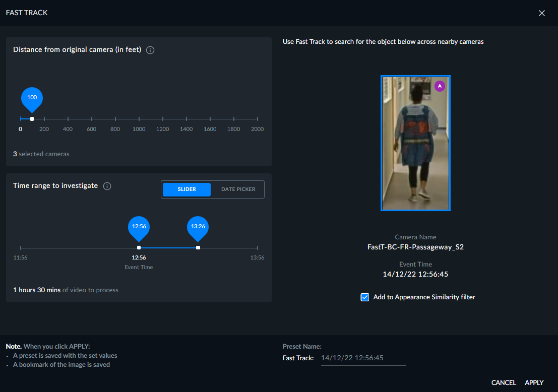
Task: Click the Fast Track preset name field
Action: [363, 358]
